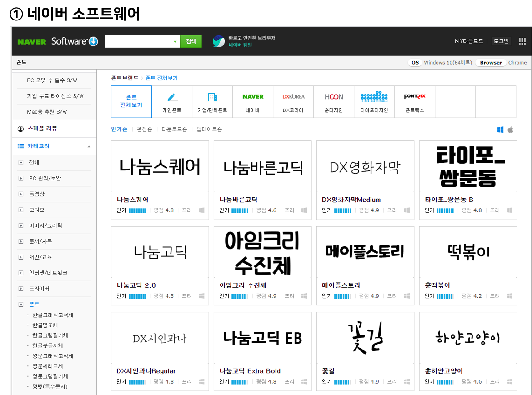The height and width of the screenshot is (395, 532).
Task: Click Windows icon on 아임크리 수진체 card
Action: (304, 295)
